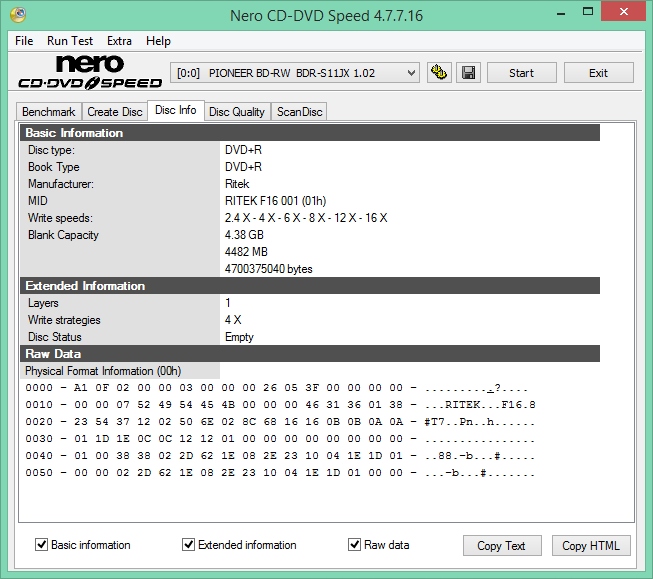Select the 4482 MB capacity value

pos(246,252)
